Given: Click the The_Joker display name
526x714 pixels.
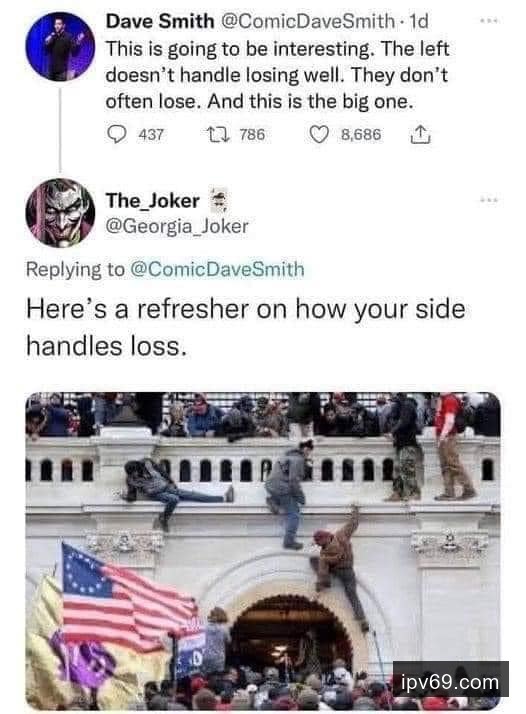Looking at the screenshot, I should (x=153, y=201).
